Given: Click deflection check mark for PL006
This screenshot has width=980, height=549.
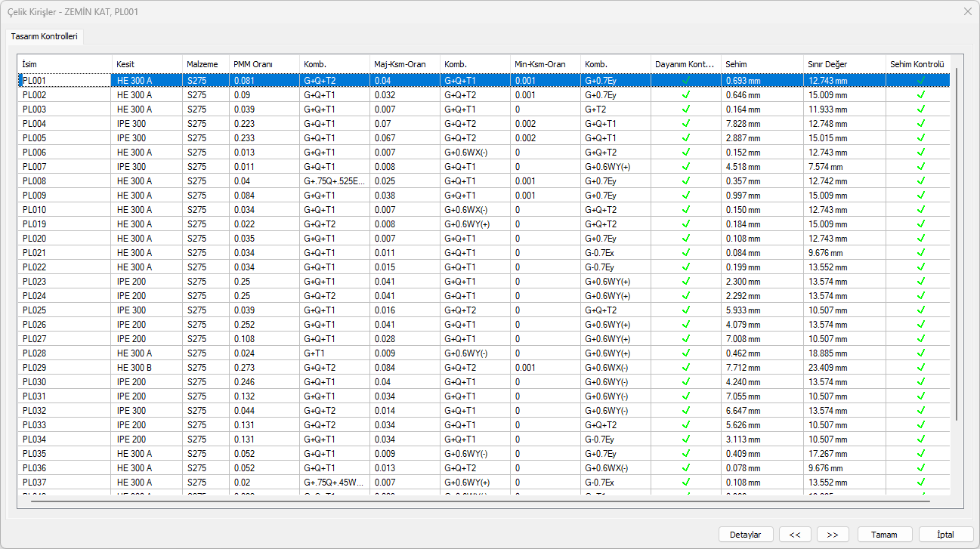Looking at the screenshot, I should (x=921, y=152).
